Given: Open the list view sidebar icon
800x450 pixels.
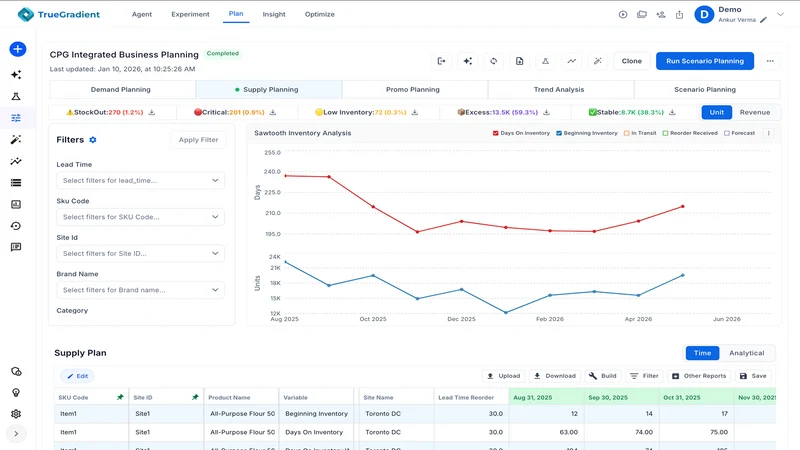Looking at the screenshot, I should coord(16,183).
